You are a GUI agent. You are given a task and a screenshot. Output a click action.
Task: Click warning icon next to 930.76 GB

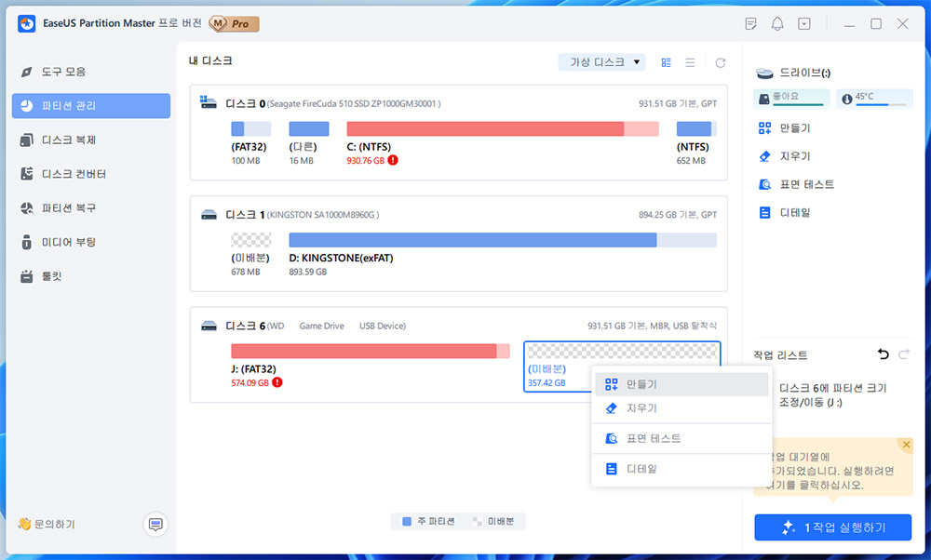(393, 160)
